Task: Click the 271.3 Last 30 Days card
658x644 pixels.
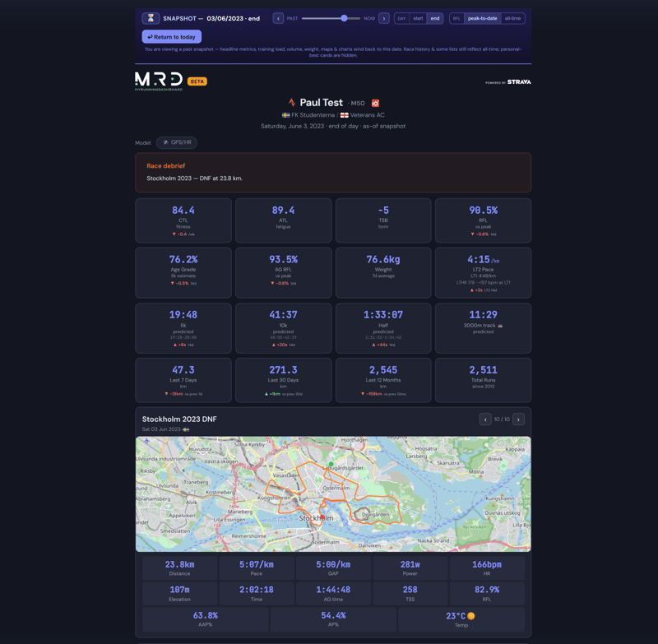Action: [283, 380]
